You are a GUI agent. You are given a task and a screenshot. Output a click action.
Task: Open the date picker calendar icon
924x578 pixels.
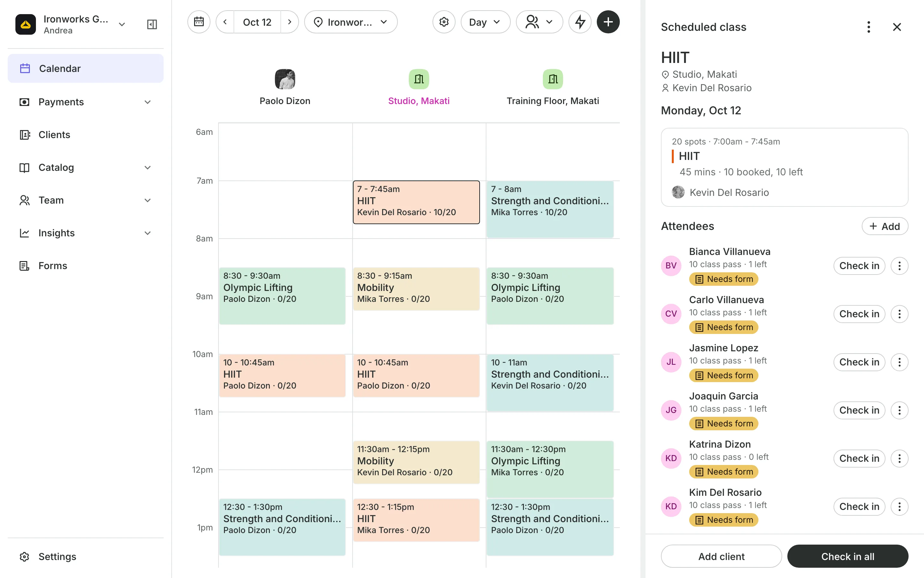coord(199,22)
